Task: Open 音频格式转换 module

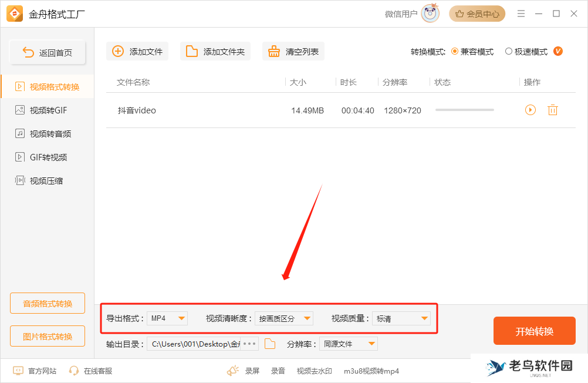Action: [x=48, y=303]
